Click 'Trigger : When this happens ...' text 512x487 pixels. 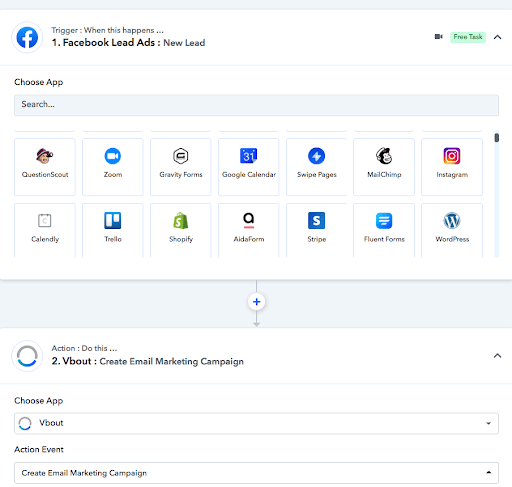[107, 30]
